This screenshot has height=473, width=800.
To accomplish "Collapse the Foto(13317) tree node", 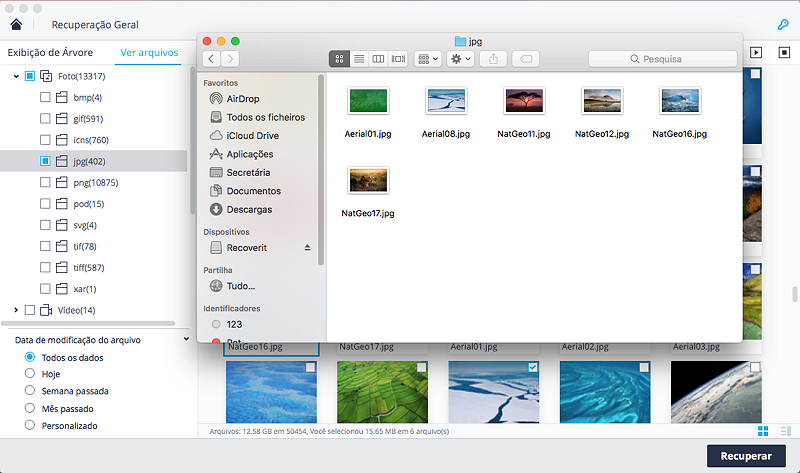I will pos(16,76).
